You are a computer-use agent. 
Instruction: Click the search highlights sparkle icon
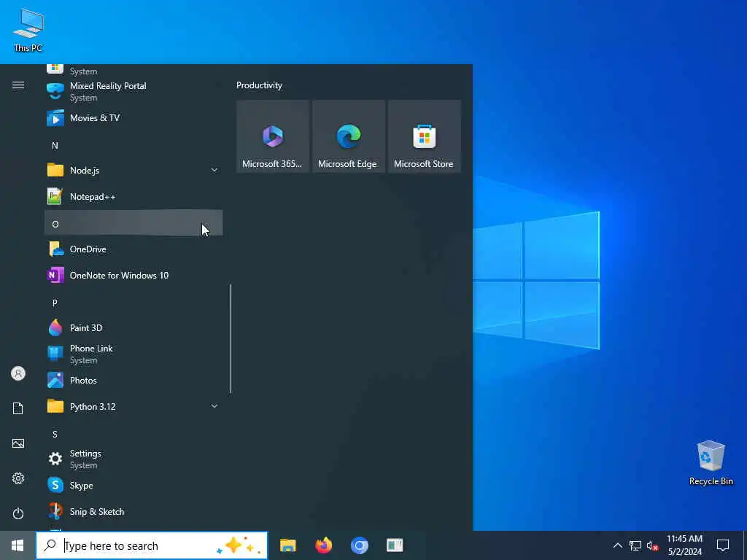click(x=239, y=545)
